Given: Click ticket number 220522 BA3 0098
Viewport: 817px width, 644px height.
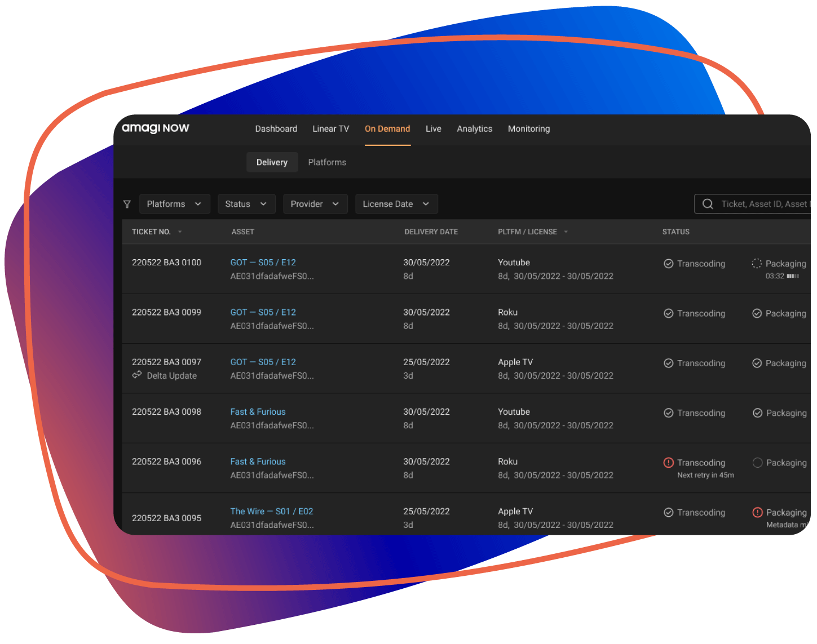Looking at the screenshot, I should click(x=166, y=412).
